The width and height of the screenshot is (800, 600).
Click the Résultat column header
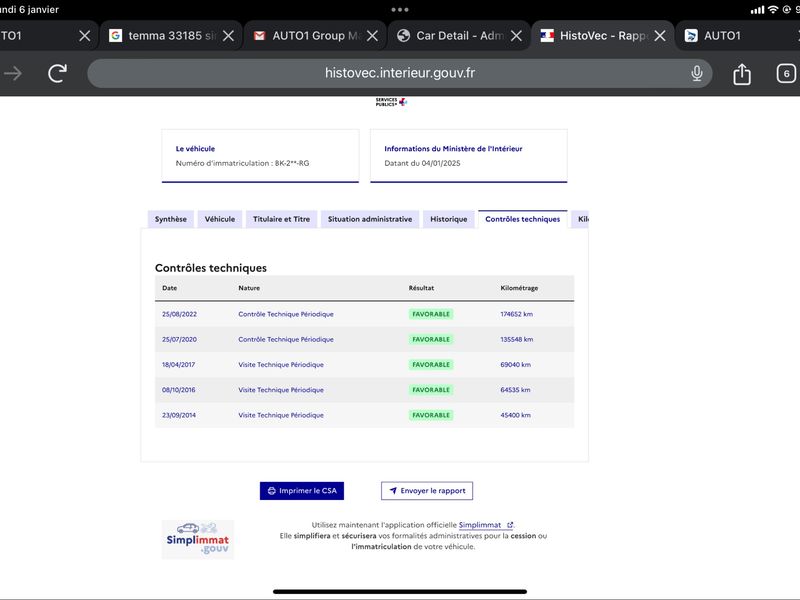421,288
